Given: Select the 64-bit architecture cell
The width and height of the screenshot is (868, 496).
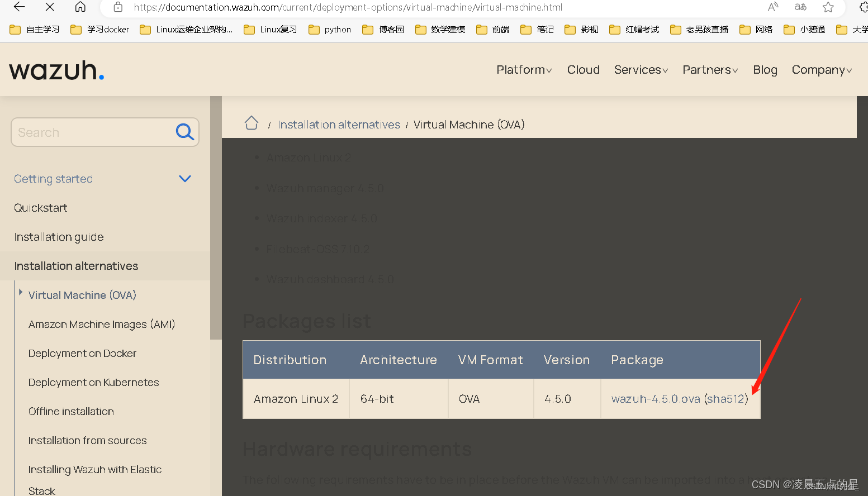Looking at the screenshot, I should pyautogui.click(x=399, y=399).
